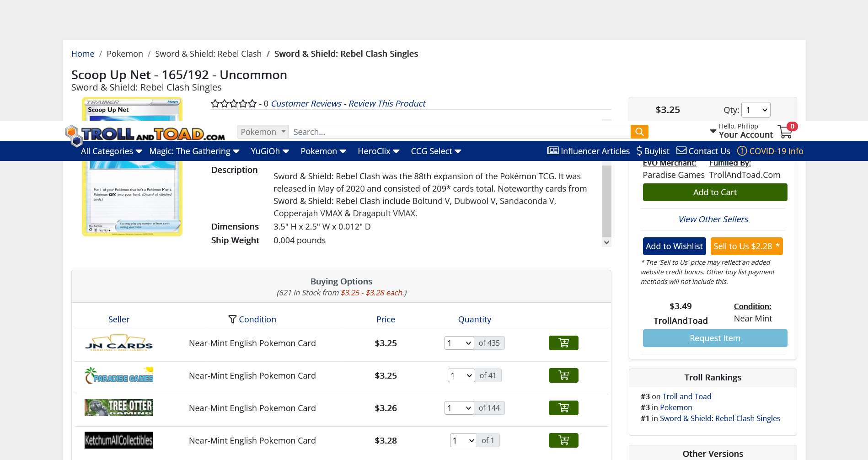Open Troll and Toad ranking link
The height and width of the screenshot is (460, 868).
tap(686, 396)
